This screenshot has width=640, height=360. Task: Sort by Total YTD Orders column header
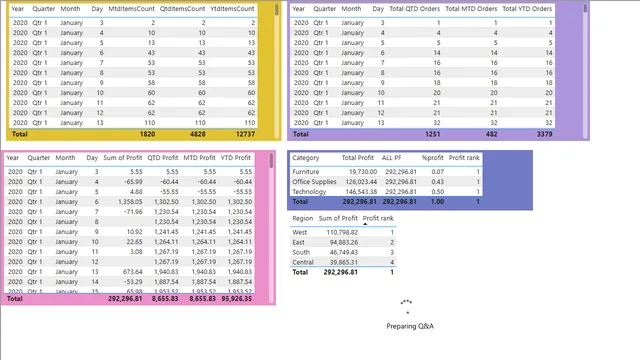(x=527, y=9)
